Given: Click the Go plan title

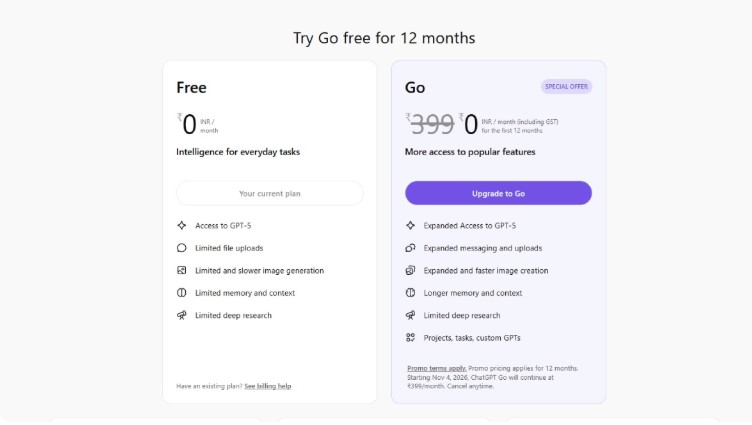Looking at the screenshot, I should pos(415,88).
